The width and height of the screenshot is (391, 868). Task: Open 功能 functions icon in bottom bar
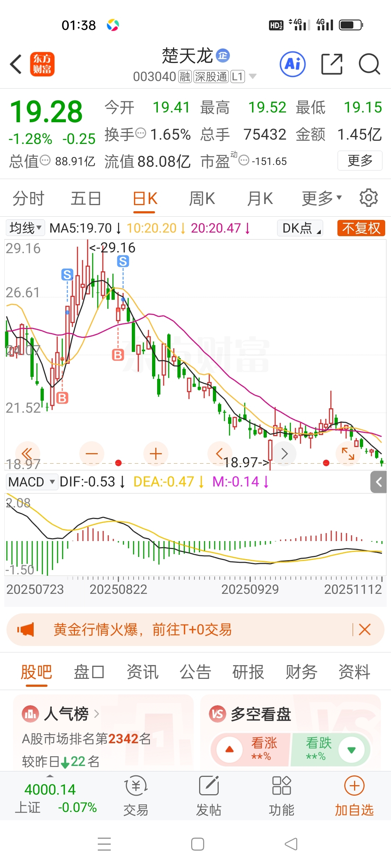tap(282, 796)
